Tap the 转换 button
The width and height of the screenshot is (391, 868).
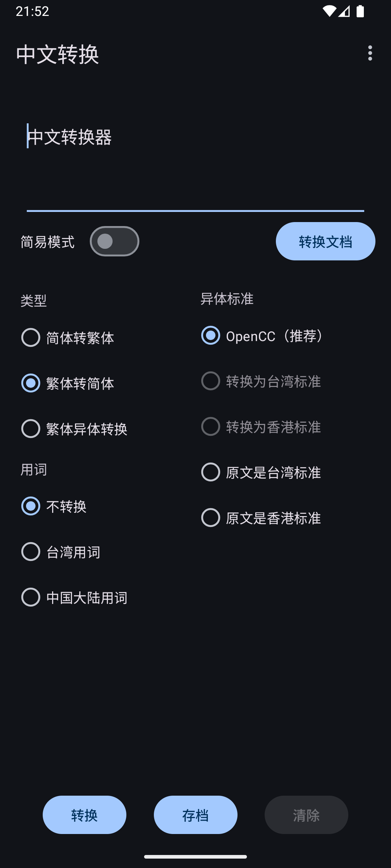point(84,815)
